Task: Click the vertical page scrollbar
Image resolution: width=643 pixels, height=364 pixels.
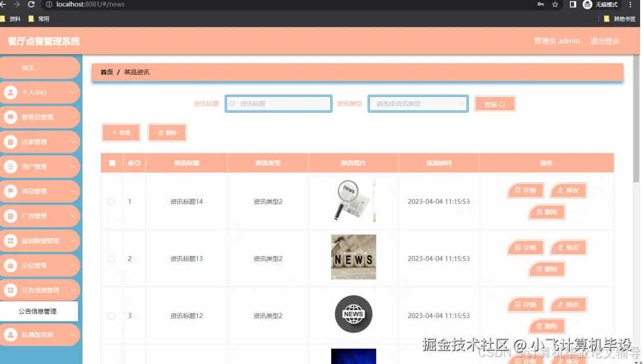Action: (636, 119)
